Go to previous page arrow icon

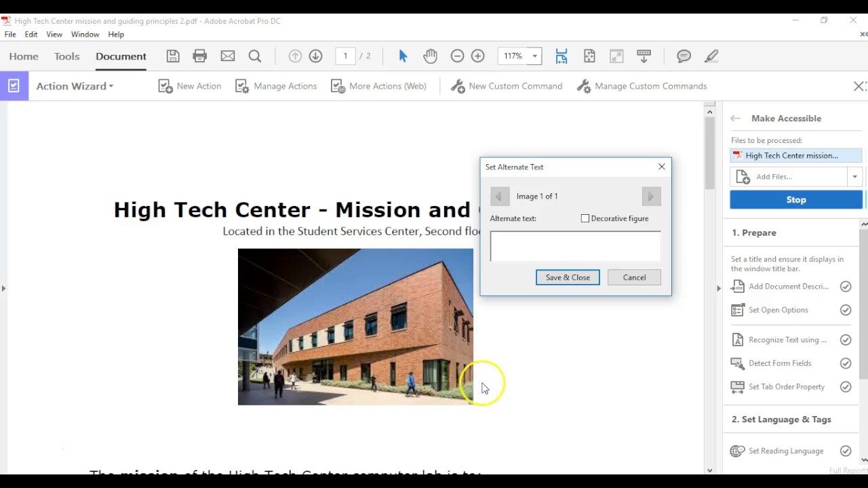tap(295, 56)
